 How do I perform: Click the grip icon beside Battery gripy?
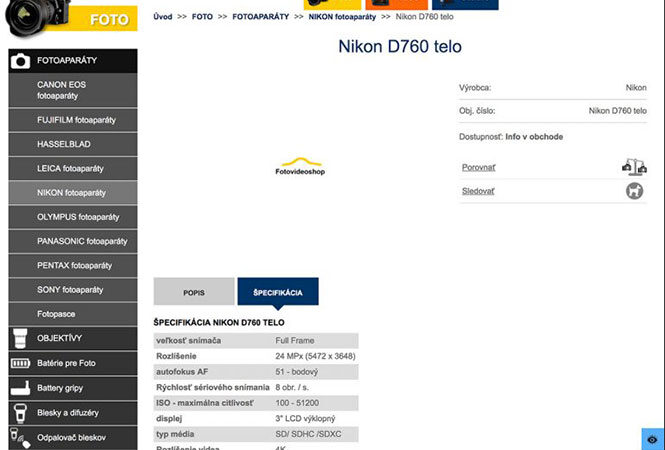(x=20, y=388)
